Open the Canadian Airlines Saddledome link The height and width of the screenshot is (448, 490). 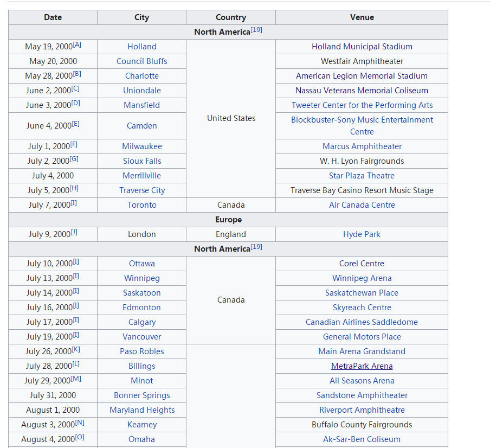click(x=362, y=322)
